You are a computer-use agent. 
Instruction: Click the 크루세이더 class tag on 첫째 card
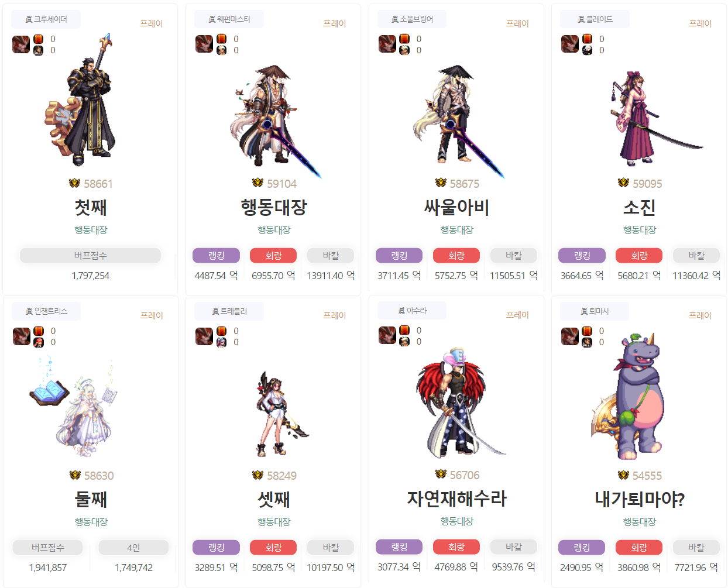pos(46,19)
